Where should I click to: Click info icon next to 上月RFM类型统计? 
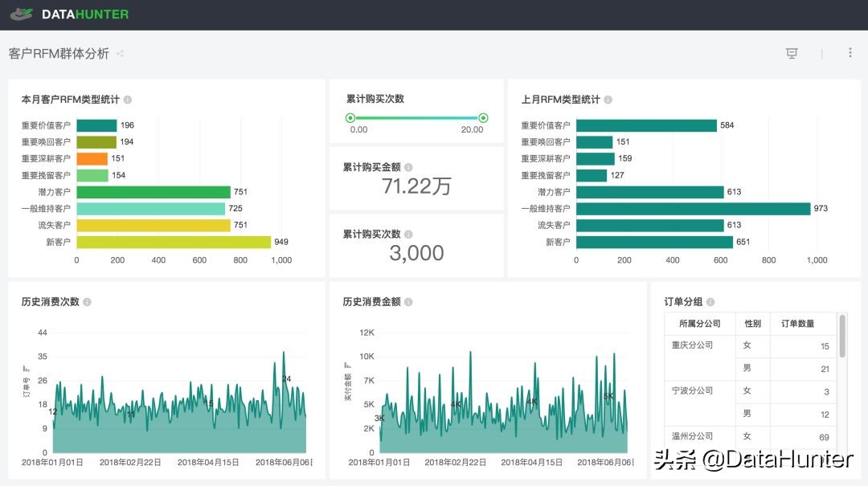608,100
